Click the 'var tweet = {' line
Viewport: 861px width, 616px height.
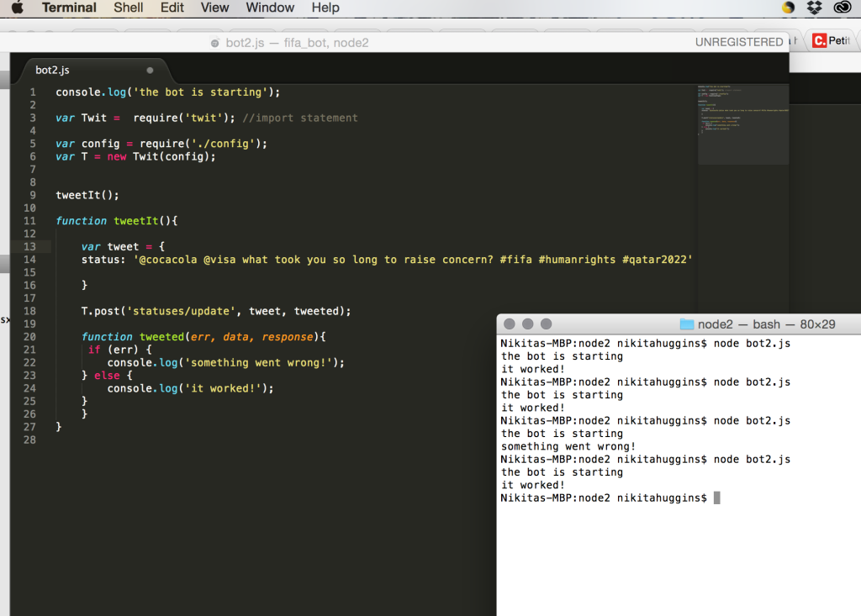click(x=123, y=247)
